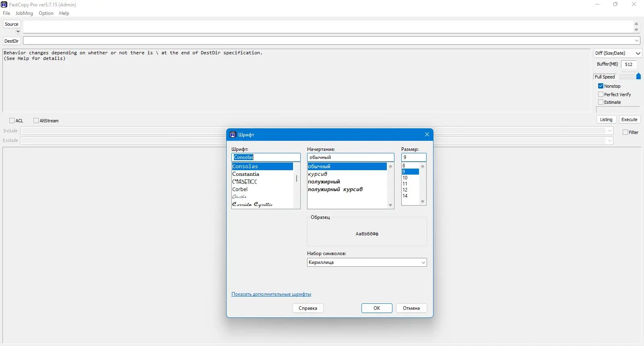Pick size 8 in the size list

point(411,166)
